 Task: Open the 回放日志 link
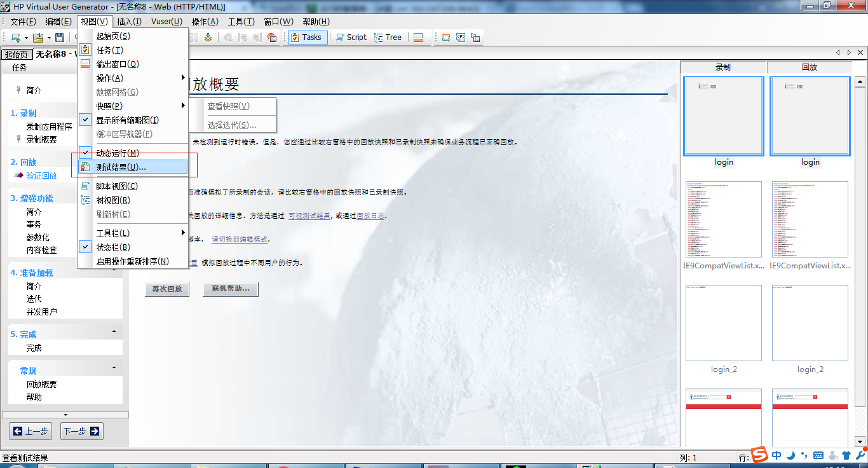[x=370, y=216]
